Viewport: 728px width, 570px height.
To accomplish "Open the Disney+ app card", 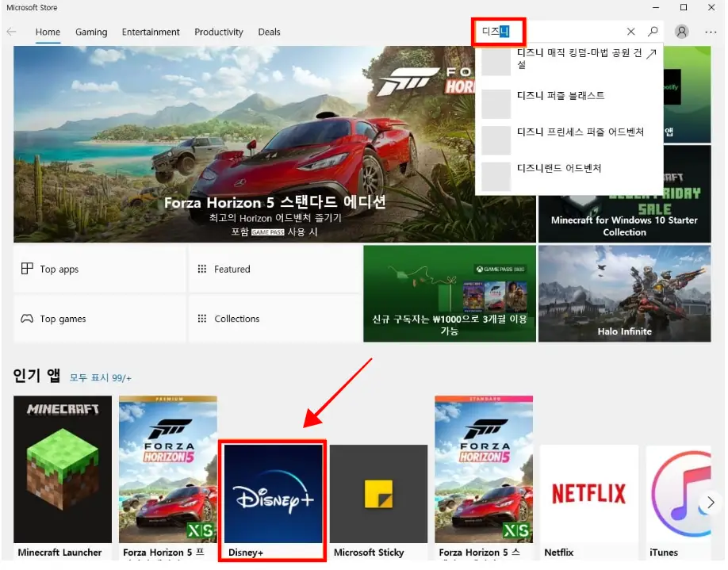I will pos(273,501).
